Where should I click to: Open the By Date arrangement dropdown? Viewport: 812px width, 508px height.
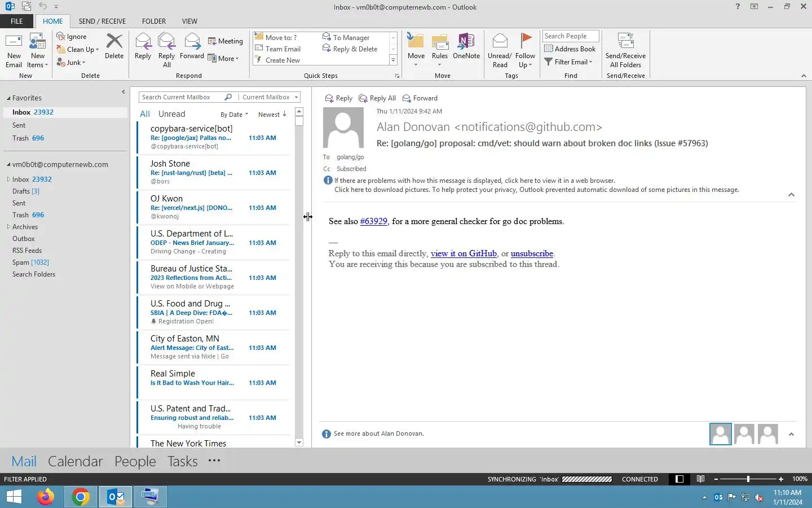234,115
